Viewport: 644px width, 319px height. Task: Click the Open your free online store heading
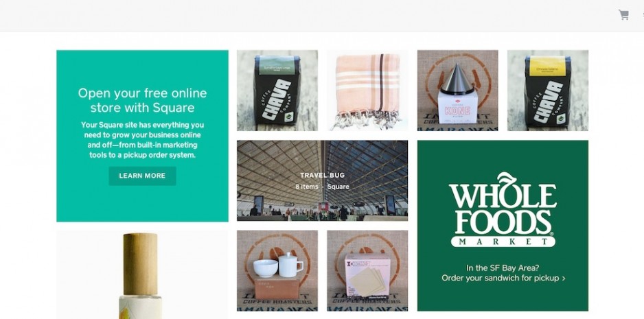142,100
